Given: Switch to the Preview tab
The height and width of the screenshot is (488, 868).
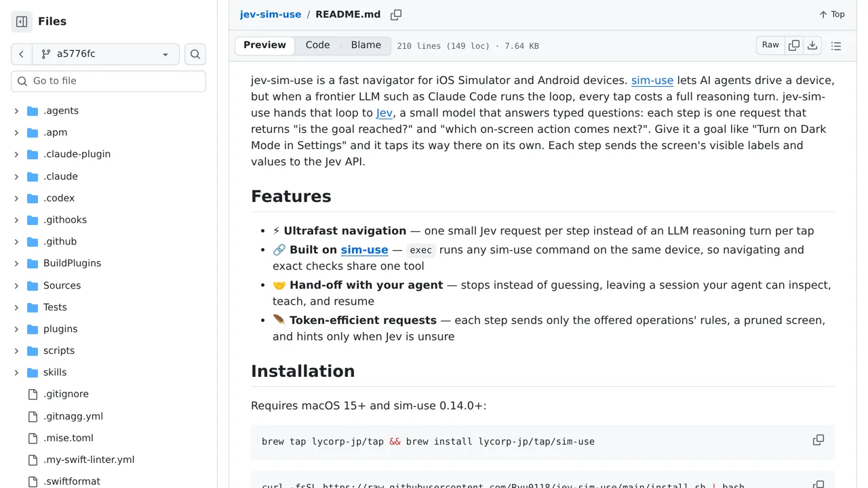Looking at the screenshot, I should pos(264,45).
